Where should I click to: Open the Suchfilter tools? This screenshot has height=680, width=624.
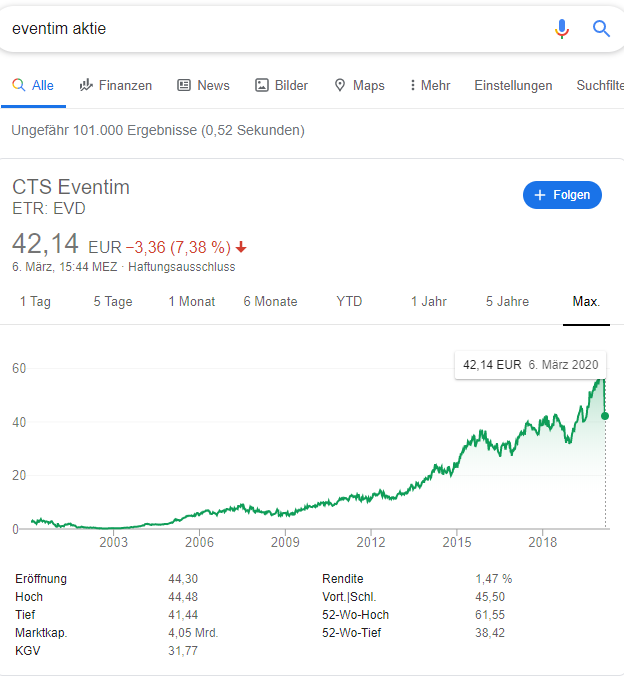(x=599, y=86)
